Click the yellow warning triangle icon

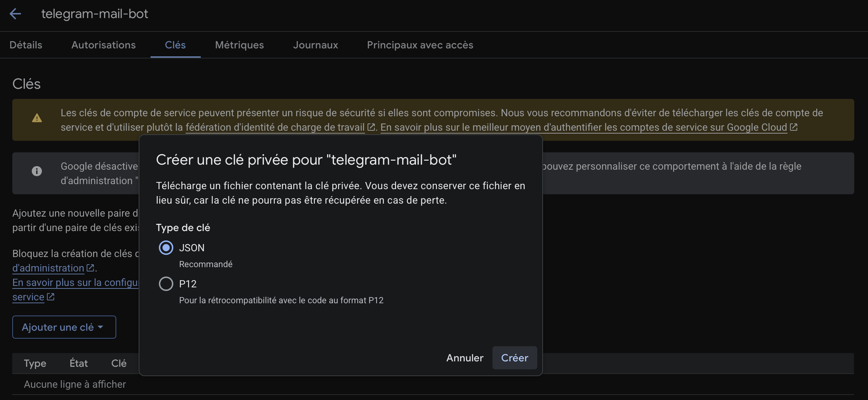coord(37,118)
